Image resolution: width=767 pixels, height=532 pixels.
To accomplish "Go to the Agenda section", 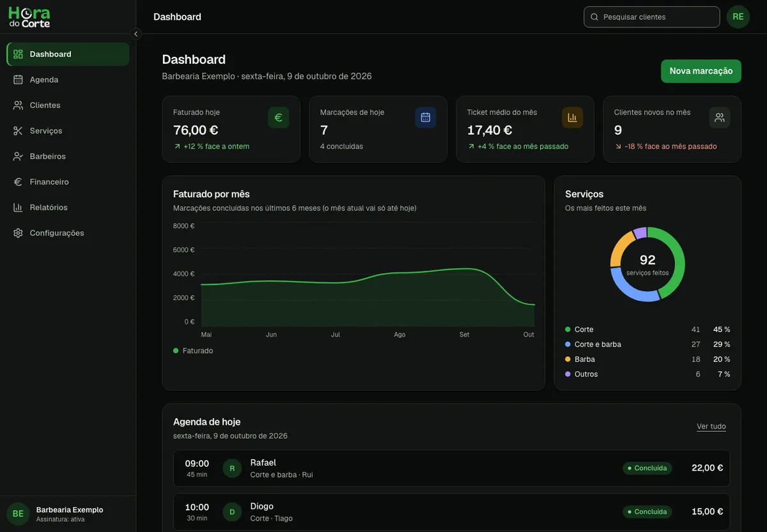I will click(x=68, y=80).
